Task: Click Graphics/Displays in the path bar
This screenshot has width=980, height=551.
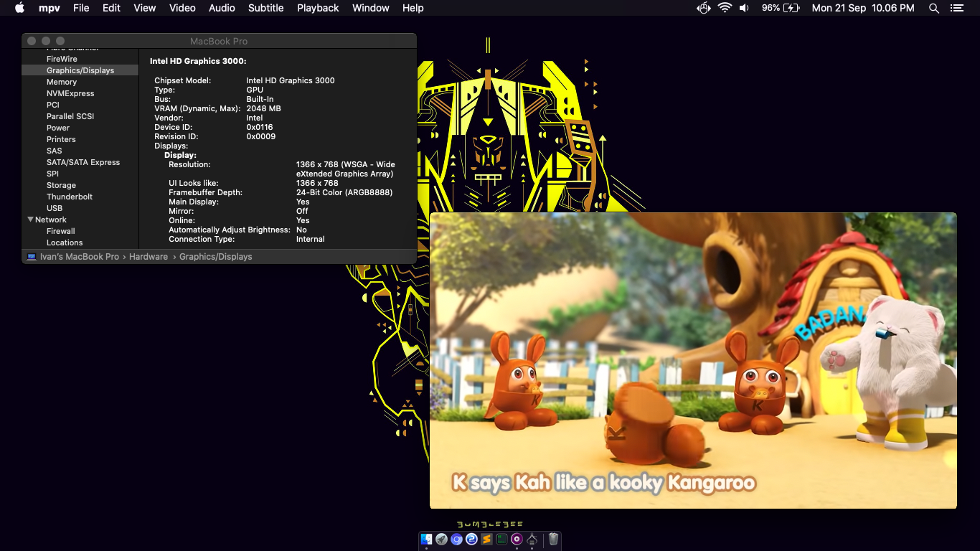Action: point(216,257)
